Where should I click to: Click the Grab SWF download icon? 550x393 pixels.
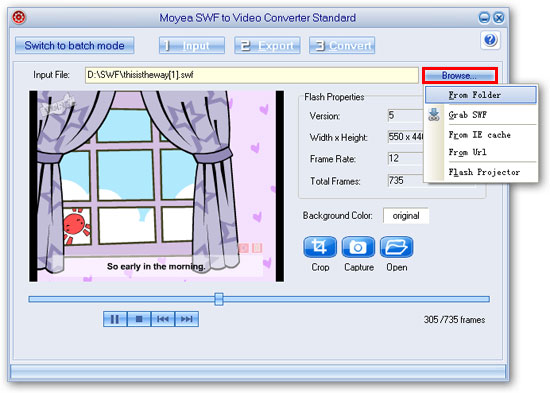pos(434,115)
